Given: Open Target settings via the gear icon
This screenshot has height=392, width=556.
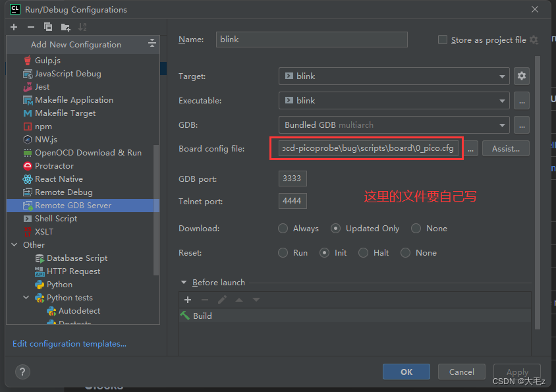Looking at the screenshot, I should pos(522,76).
